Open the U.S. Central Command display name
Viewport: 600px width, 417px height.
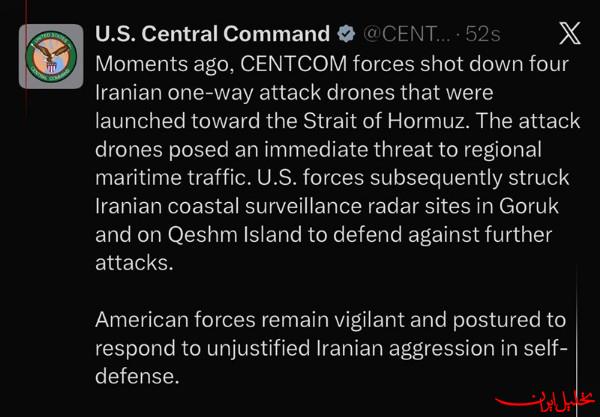tap(212, 34)
